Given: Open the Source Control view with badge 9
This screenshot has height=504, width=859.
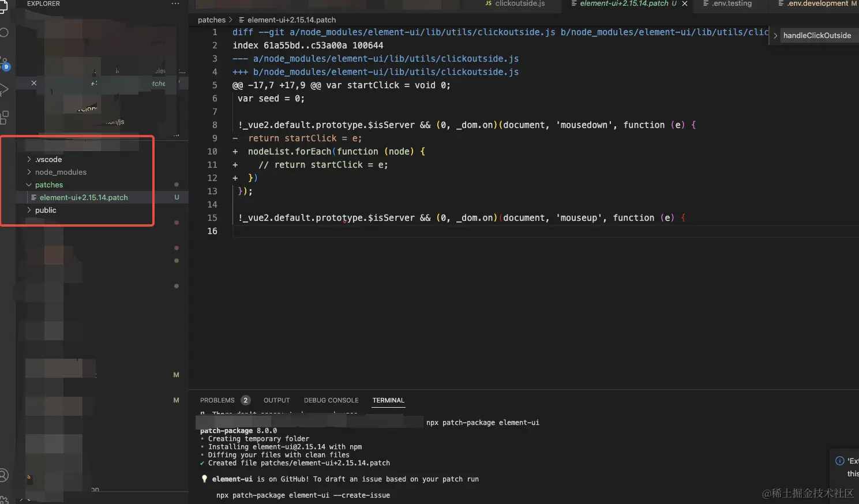Looking at the screenshot, I should coord(4,62).
